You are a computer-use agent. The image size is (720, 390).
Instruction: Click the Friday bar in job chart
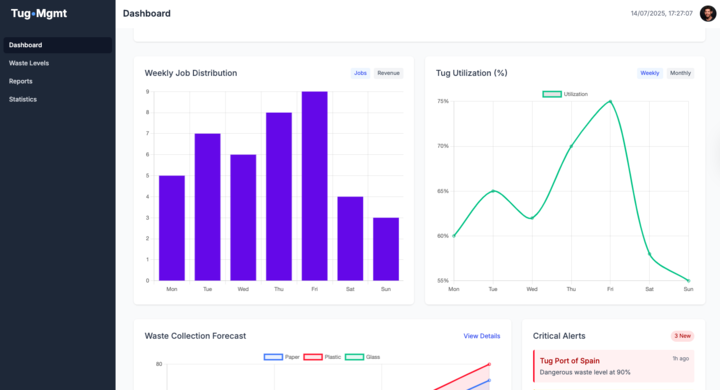[315, 186]
